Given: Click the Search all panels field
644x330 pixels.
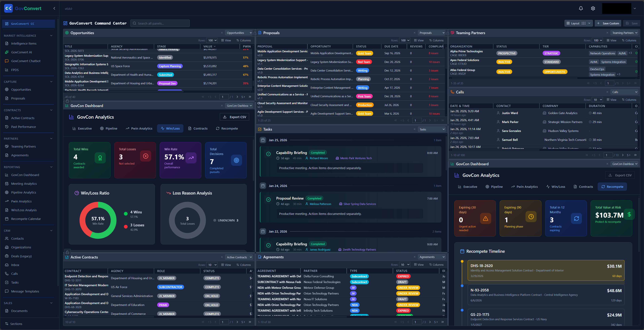Looking at the screenshot, I should click(x=160, y=23).
